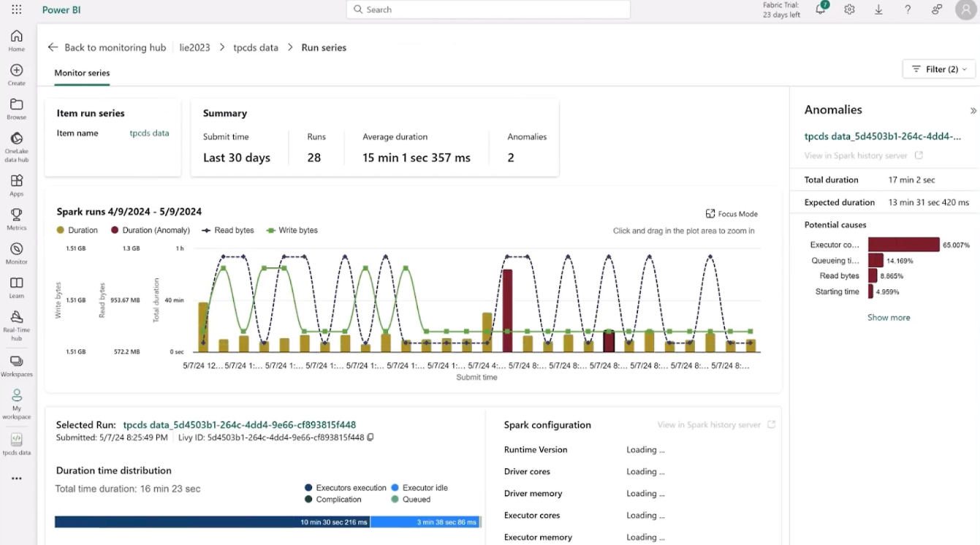Open the settings gear icon
The width and height of the screenshot is (980, 545).
[x=849, y=9]
